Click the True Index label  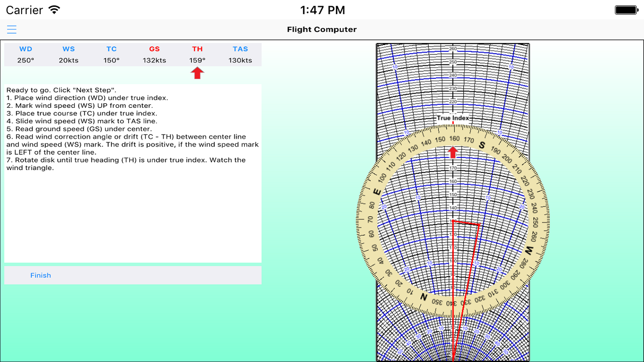point(453,118)
